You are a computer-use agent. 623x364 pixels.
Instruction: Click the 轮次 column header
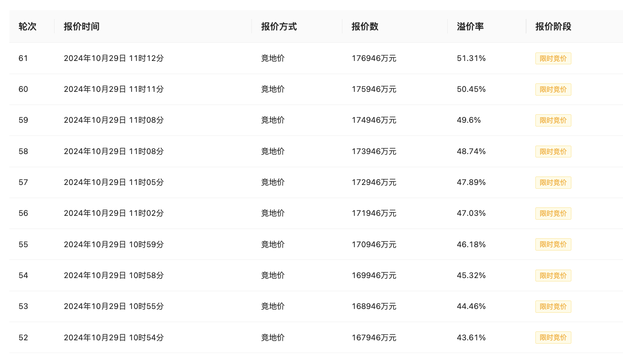click(28, 27)
